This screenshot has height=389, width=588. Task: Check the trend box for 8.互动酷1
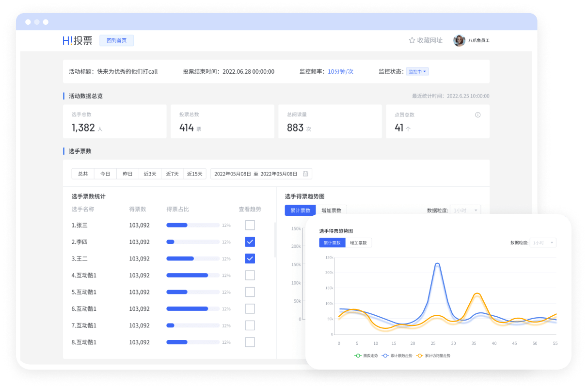[250, 342]
